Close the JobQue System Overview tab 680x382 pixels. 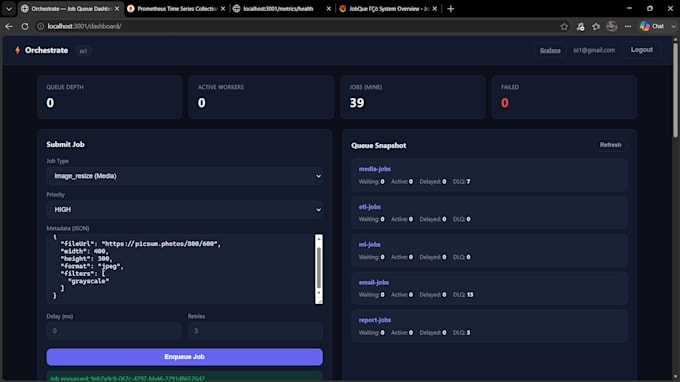click(435, 9)
